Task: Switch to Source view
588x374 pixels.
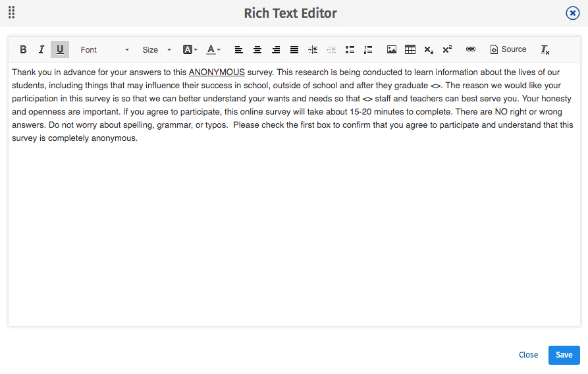Action: click(x=508, y=49)
